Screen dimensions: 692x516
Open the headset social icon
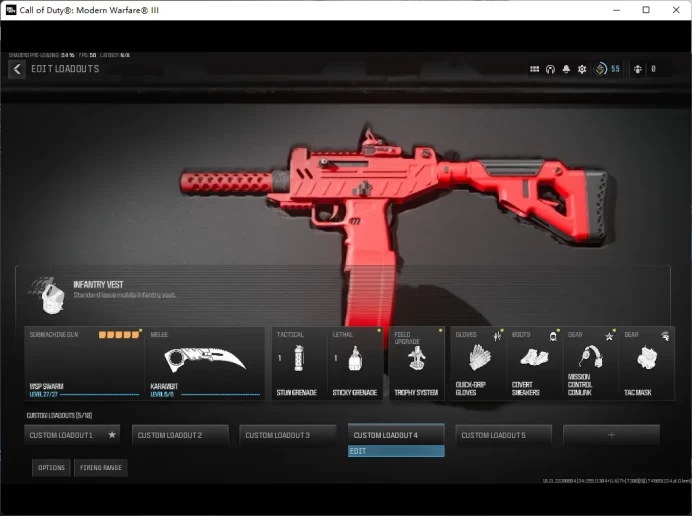click(550, 69)
